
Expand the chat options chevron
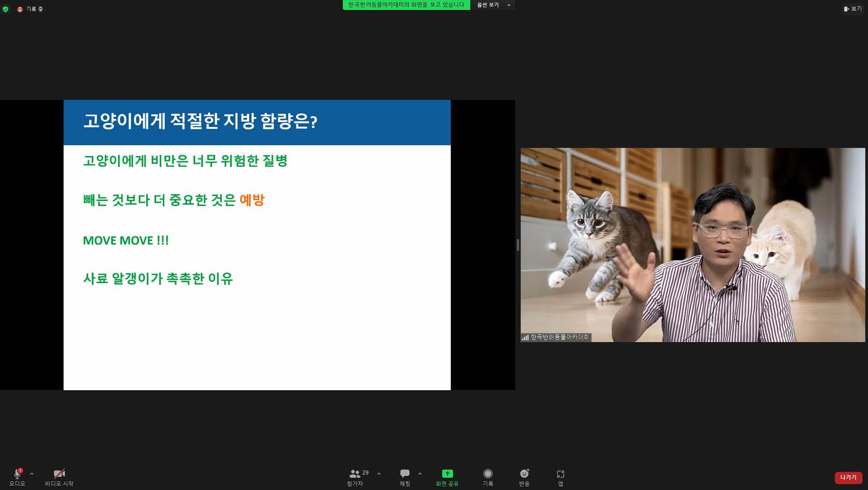coord(420,474)
